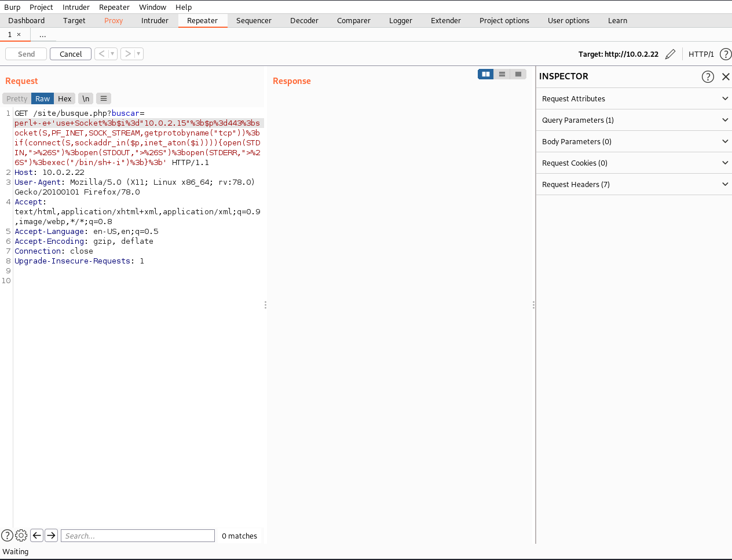Open the Repeater menu in the menu bar
Viewport: 732px width, 560px height.
(x=114, y=7)
